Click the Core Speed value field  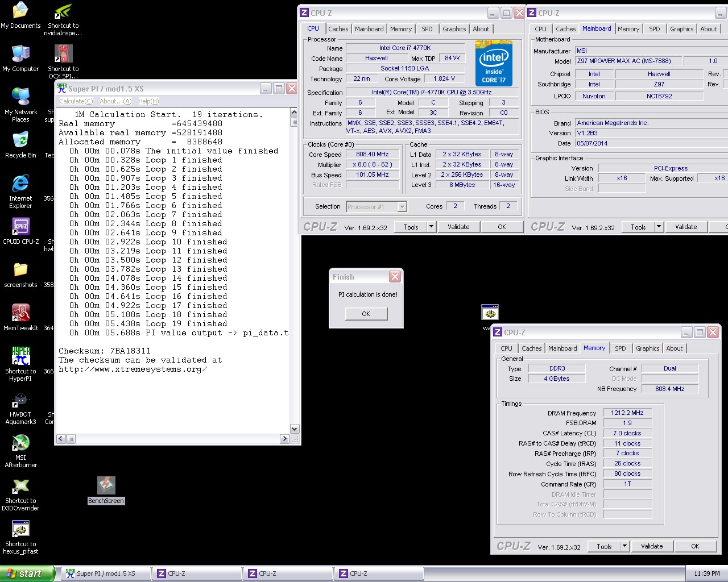[x=373, y=155]
